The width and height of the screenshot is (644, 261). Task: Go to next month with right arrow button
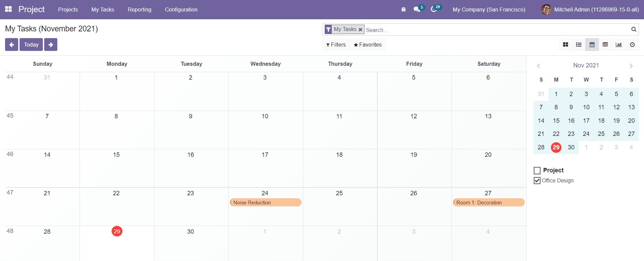[51, 45]
